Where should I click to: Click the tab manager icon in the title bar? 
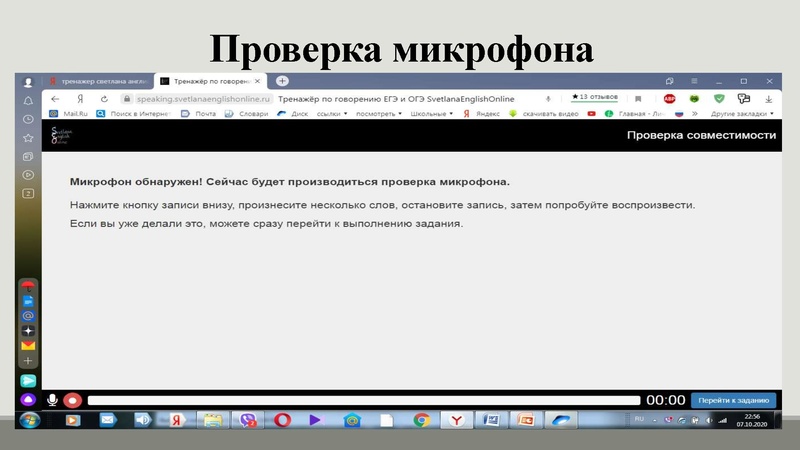[x=669, y=81]
